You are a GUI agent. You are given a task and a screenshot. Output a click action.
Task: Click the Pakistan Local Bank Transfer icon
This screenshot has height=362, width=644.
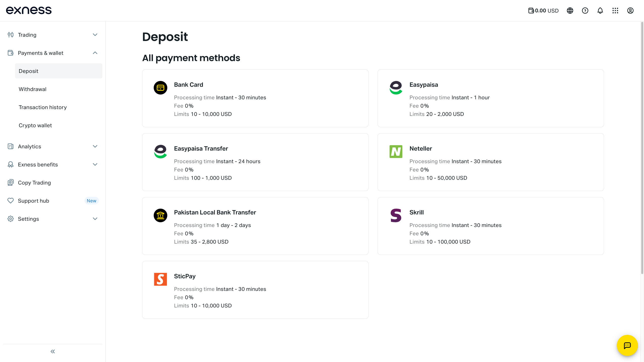tap(160, 215)
